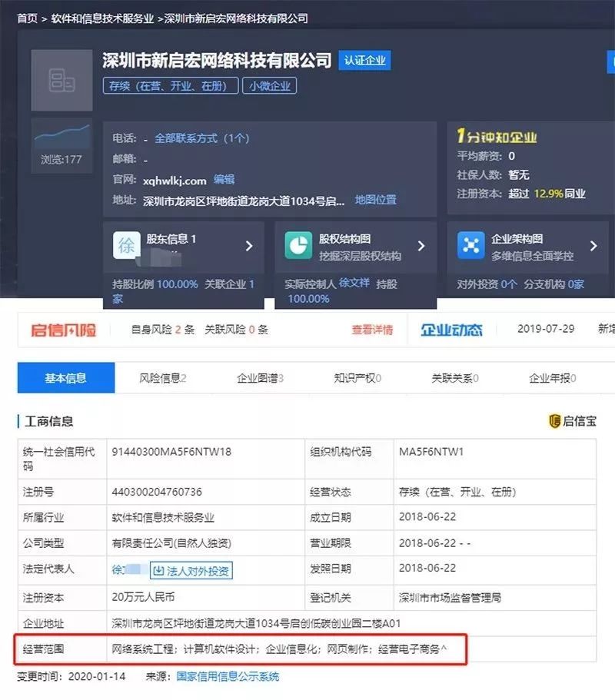Open the 知识产权 tab
This screenshot has width=615, height=700.
(357, 378)
